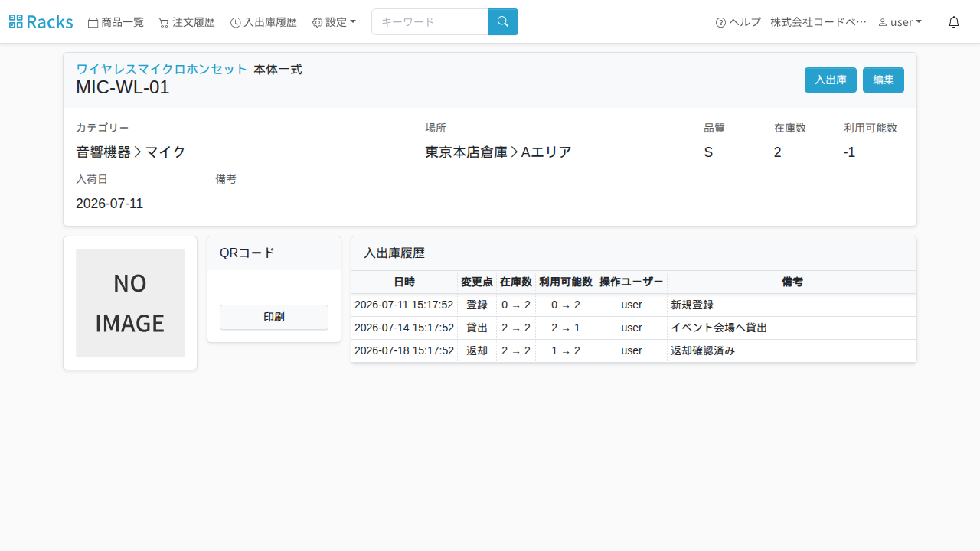Open the ワイヤレスマイクロホンセット product link
980x551 pixels.
point(162,69)
